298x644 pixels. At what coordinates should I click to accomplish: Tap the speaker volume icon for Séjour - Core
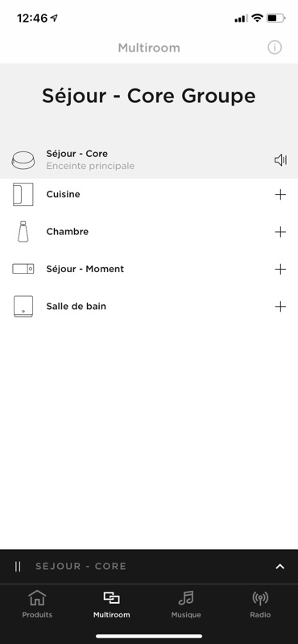[x=281, y=160]
